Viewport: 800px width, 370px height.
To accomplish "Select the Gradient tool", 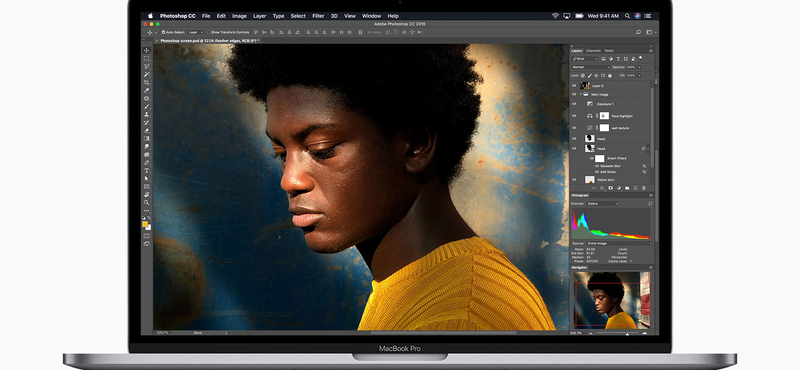I will coord(147,138).
